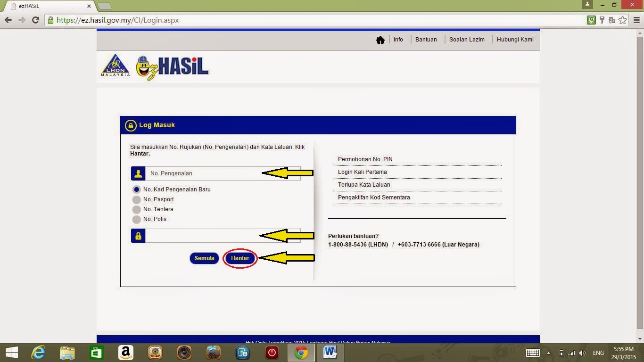This screenshot has height=362, width=644.
Task: Open the Bantuan menu item
Action: (426, 40)
